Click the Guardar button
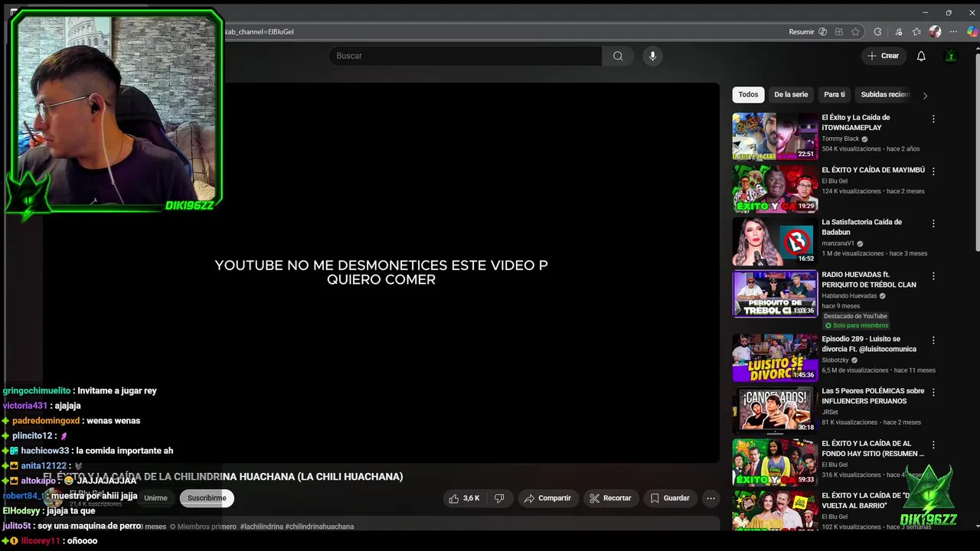This screenshot has height=551, width=980. [670, 498]
